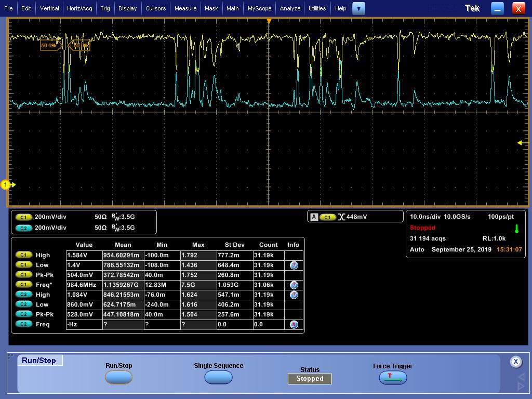Click the Force Trigger button icon
Image resolution: width=532 pixels, height=399 pixels.
pyautogui.click(x=393, y=378)
